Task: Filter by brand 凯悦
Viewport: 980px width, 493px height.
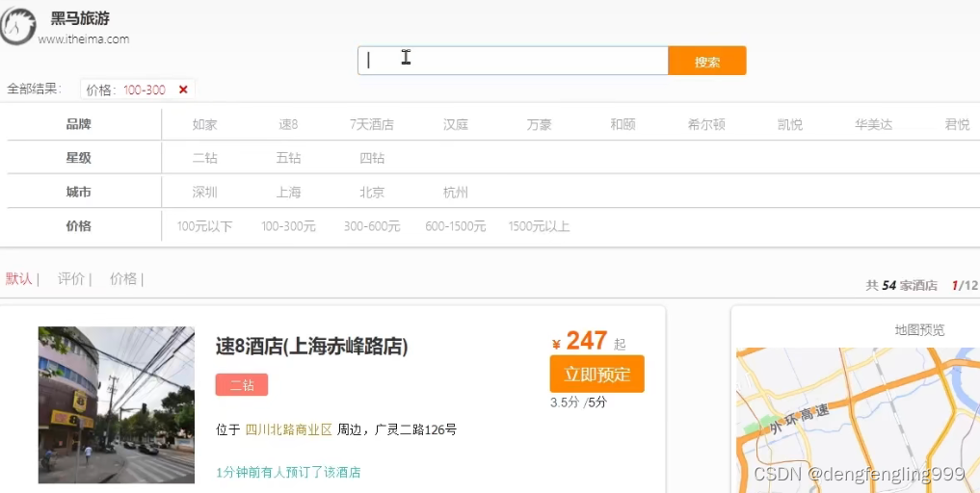Action: [x=790, y=124]
